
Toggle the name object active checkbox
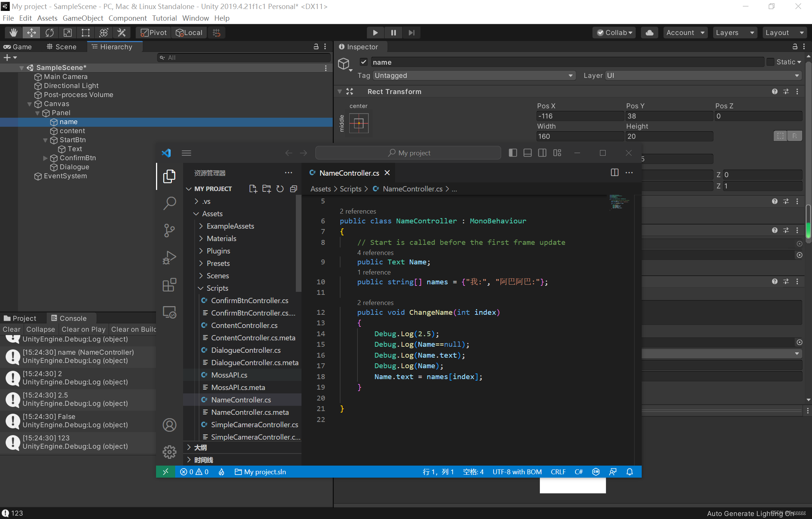(x=364, y=62)
